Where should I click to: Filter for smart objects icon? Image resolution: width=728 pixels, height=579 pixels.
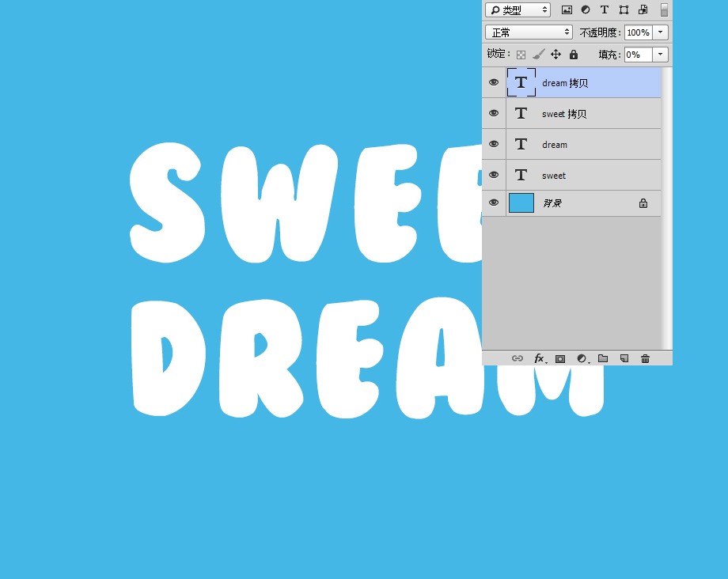(643, 9)
